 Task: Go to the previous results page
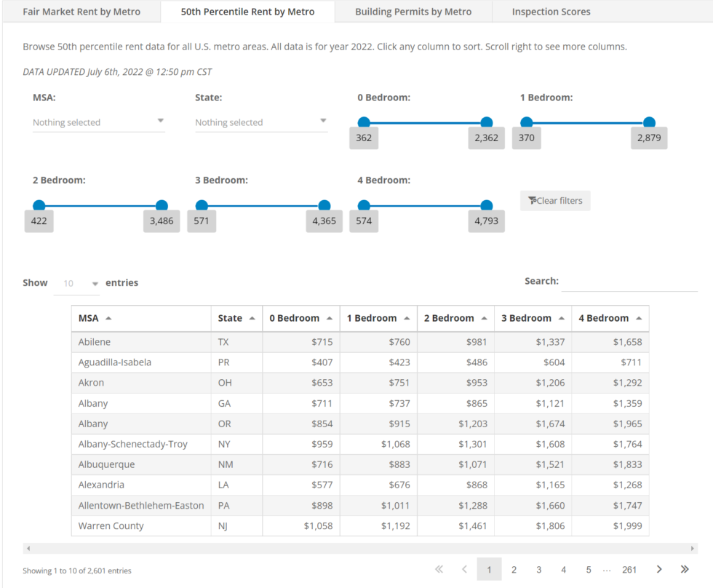[464, 569]
